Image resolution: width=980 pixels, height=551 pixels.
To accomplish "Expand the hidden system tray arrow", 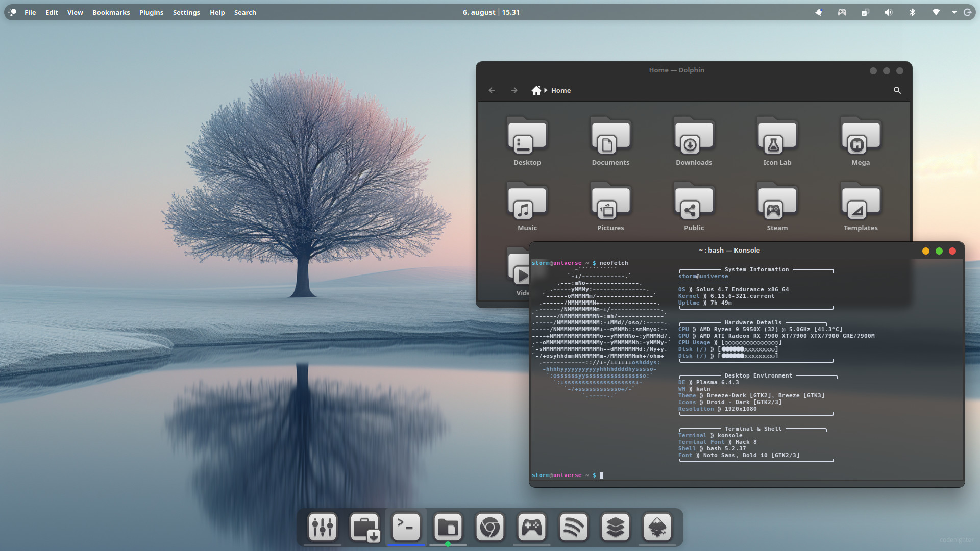I will click(x=954, y=12).
